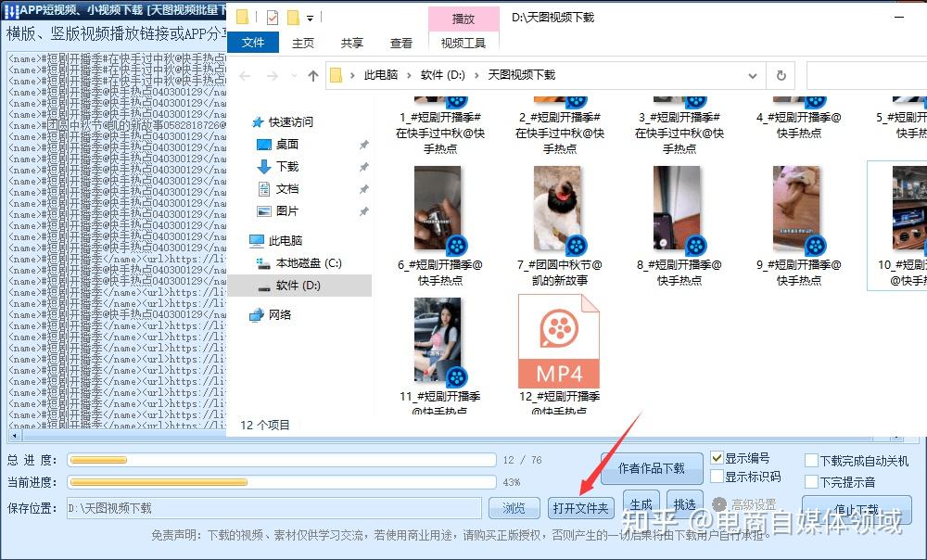Viewport: 927px width, 560px height.
Task: Click 软件 (D:) in the address breadcrumb
Action: [x=443, y=75]
